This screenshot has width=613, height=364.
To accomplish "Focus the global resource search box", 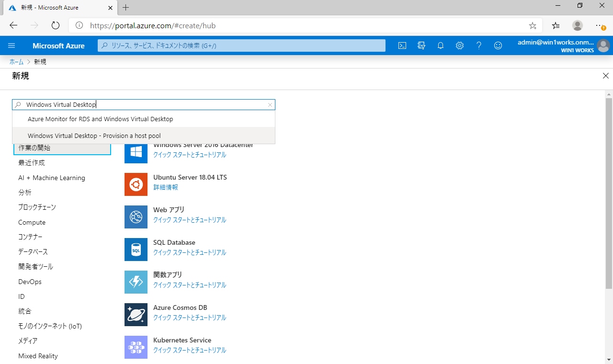I will click(x=242, y=45).
